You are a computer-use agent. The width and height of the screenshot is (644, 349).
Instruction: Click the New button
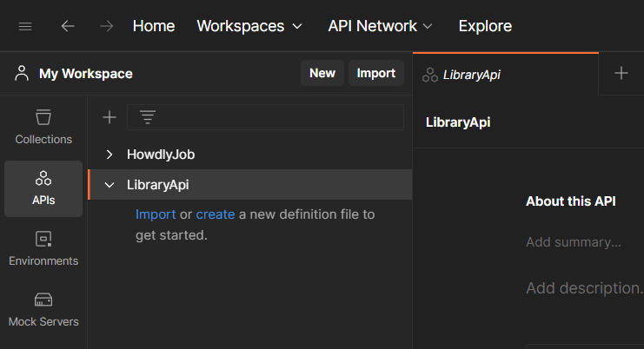(x=322, y=73)
